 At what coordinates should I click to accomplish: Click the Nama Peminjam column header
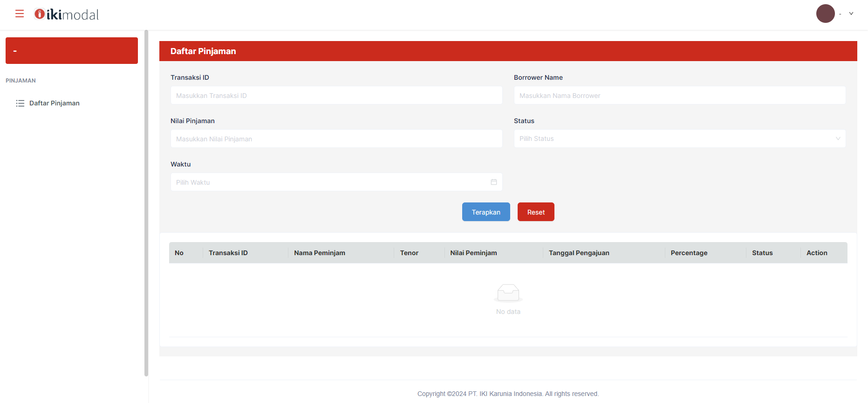(320, 253)
